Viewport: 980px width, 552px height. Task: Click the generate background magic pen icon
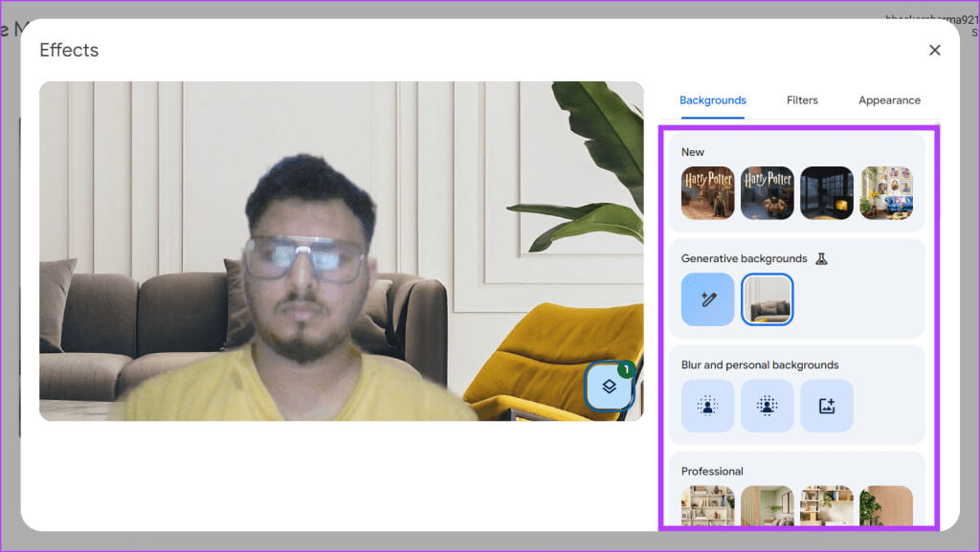[707, 299]
